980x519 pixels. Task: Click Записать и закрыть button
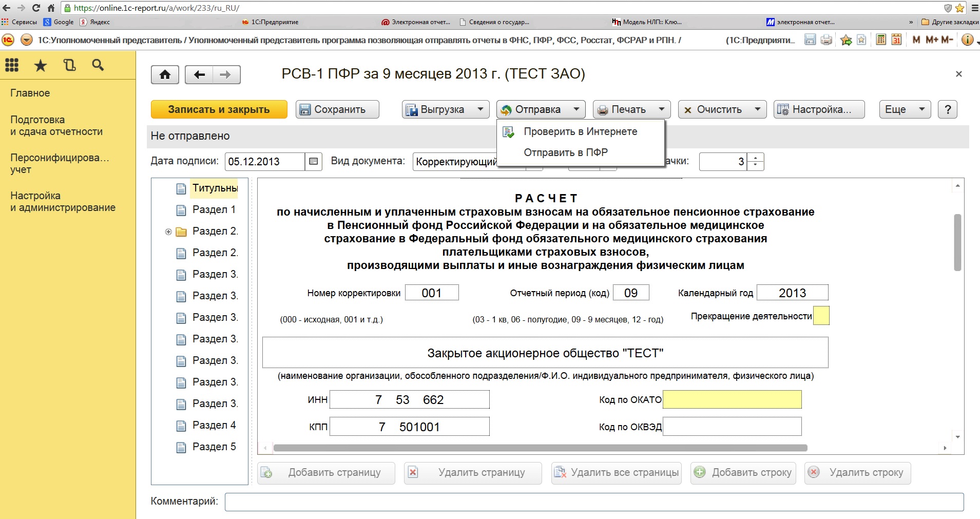(x=219, y=109)
